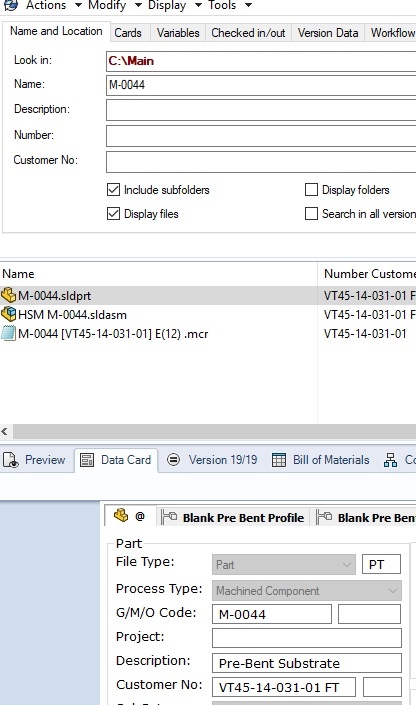Click data card Customer No field VT45-14-031-01 FT

tap(284, 687)
